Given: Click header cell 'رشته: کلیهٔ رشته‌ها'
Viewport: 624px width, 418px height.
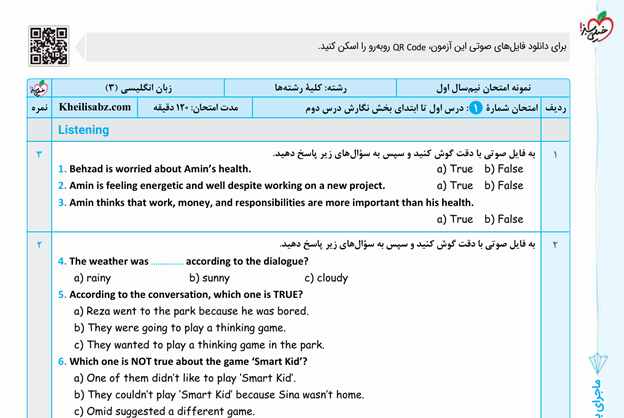Looking at the screenshot, I should tap(310, 88).
